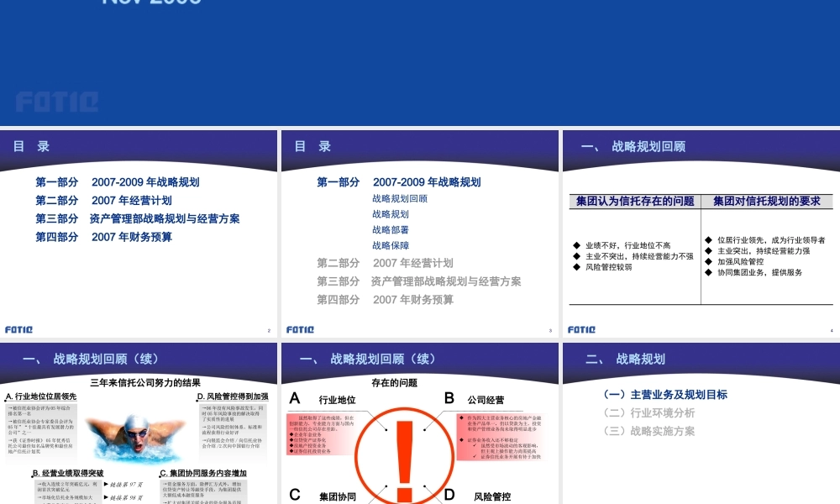Click the FOTIC logo on slide 3

coord(300,329)
